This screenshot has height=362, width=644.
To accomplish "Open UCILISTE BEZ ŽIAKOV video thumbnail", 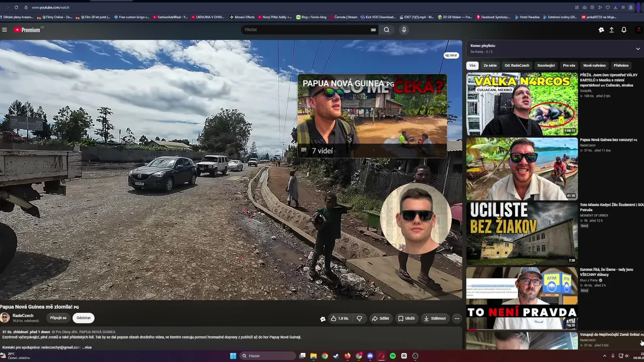I will pos(522,233).
